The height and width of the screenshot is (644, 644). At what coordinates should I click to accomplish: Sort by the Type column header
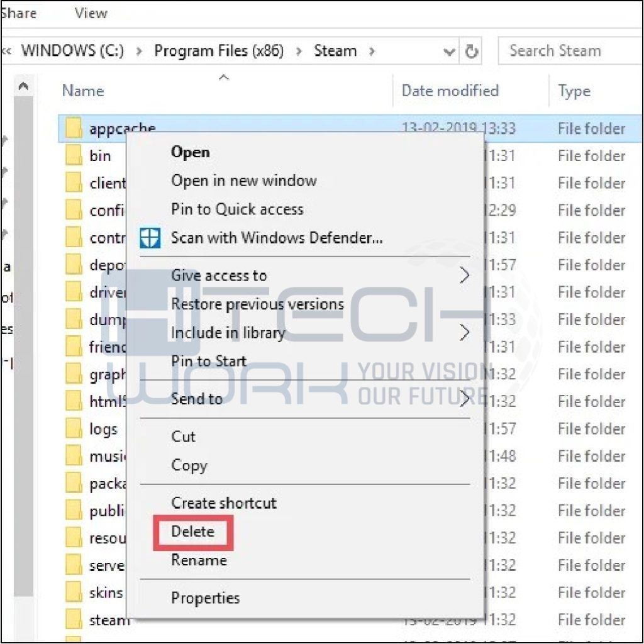point(574,91)
